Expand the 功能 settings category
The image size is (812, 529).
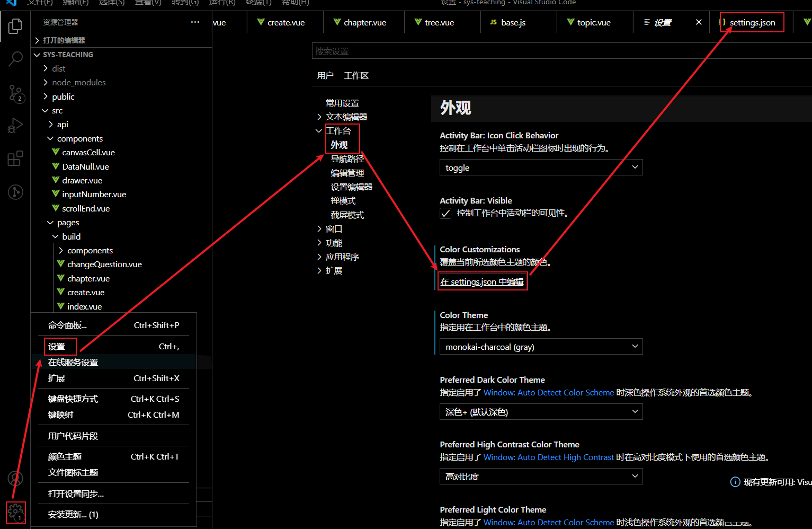tap(319, 243)
